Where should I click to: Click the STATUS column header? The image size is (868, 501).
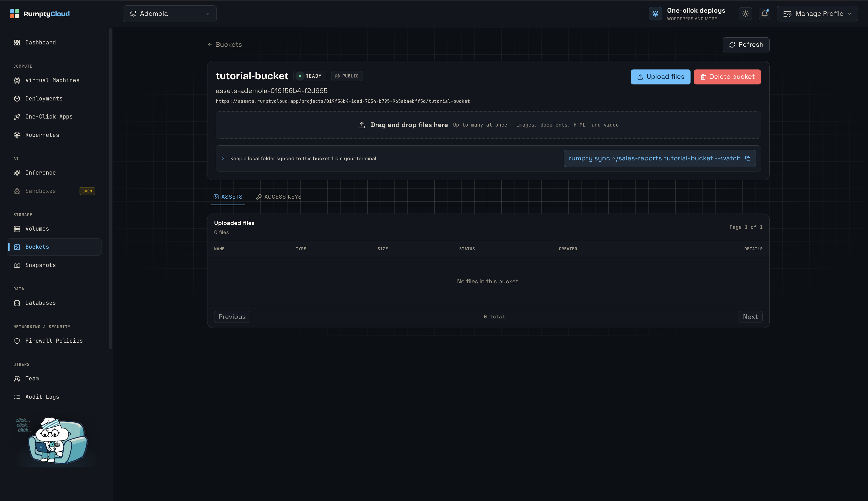coord(467,249)
